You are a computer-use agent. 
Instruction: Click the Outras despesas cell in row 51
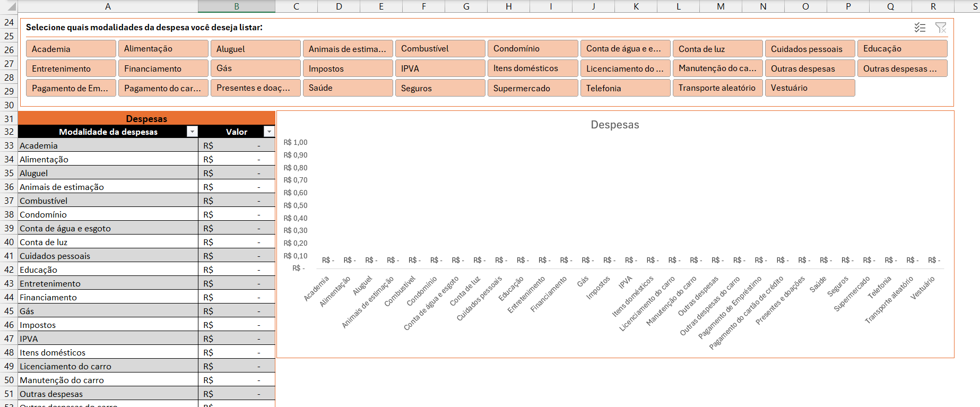click(x=108, y=394)
